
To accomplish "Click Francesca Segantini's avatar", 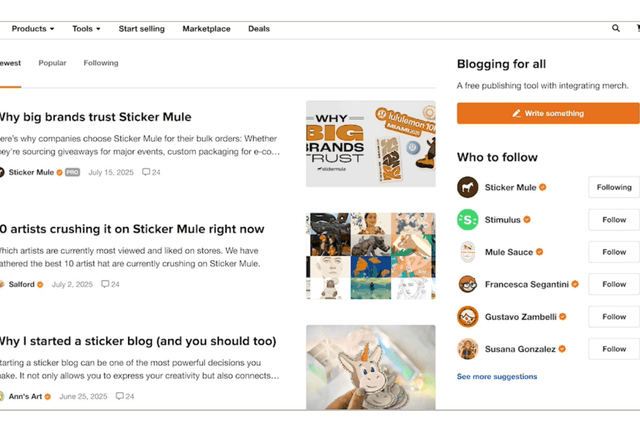I will click(x=467, y=284).
